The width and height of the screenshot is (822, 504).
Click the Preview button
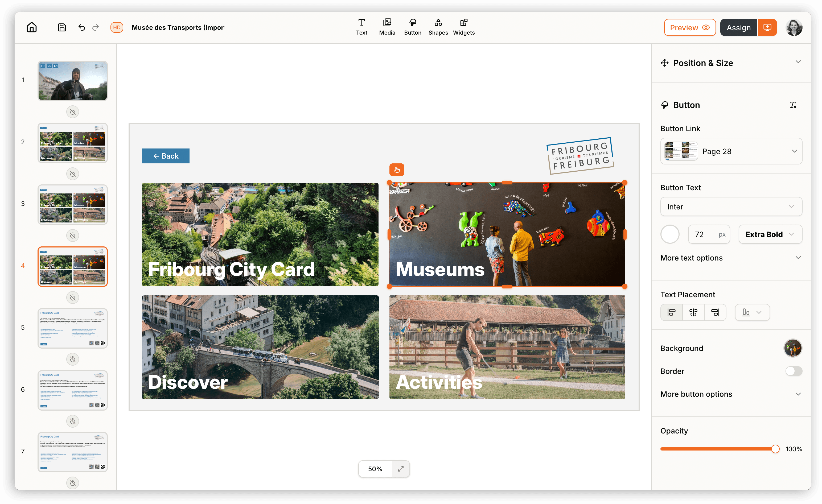(x=689, y=27)
